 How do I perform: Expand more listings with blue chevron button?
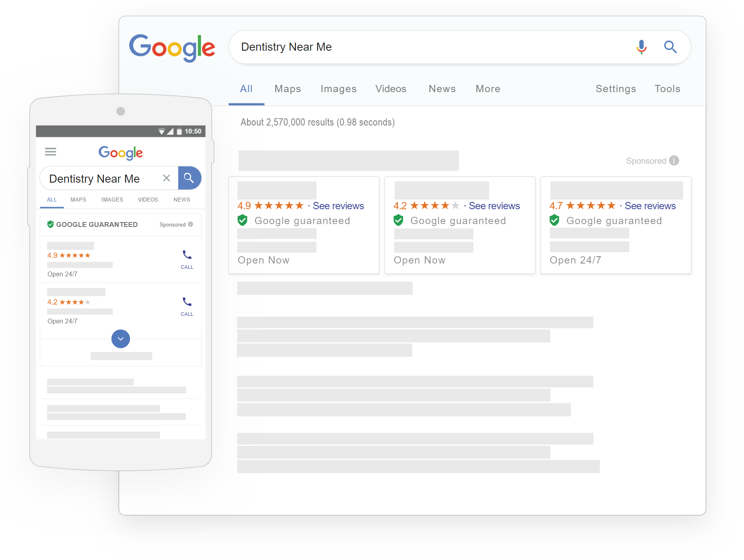tap(121, 339)
